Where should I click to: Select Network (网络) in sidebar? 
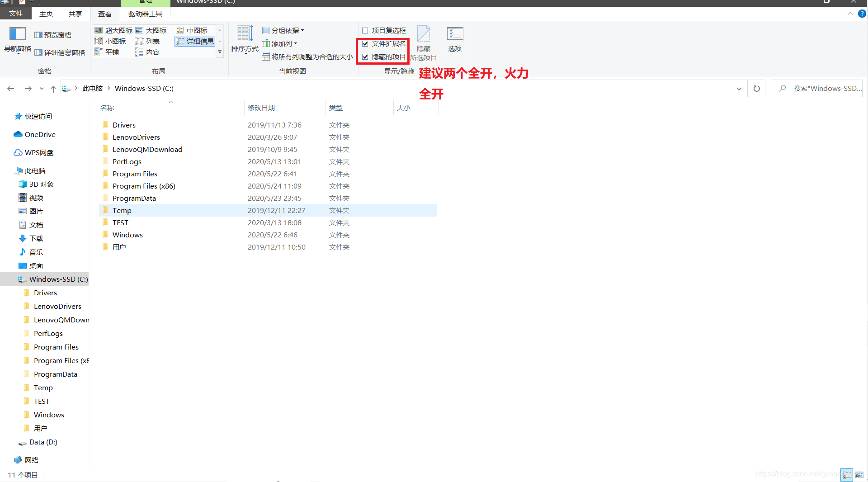(26, 460)
